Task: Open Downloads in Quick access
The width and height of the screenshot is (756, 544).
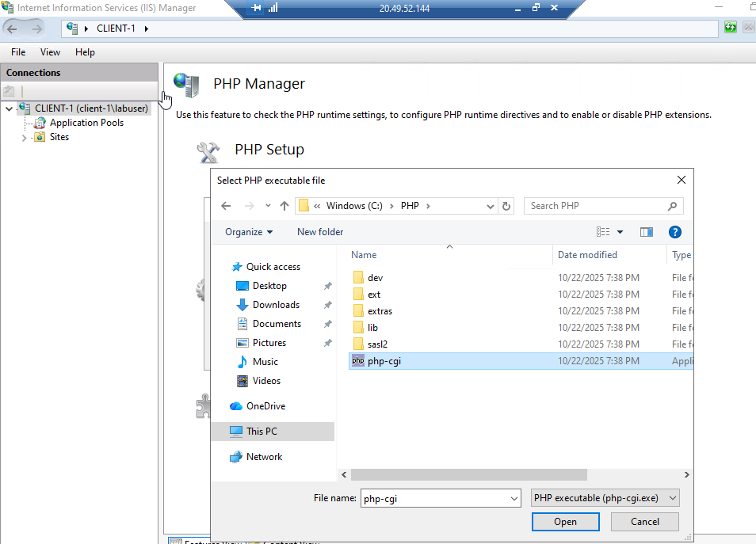Action: coord(276,305)
